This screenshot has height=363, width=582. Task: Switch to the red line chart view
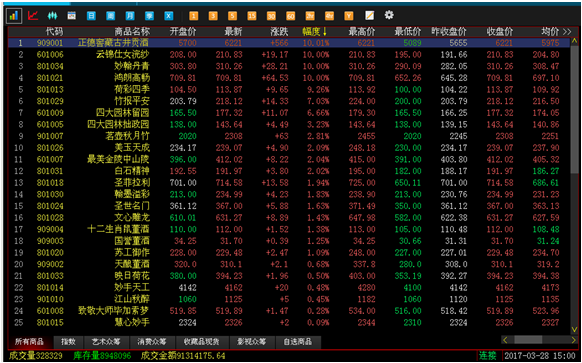(33, 16)
